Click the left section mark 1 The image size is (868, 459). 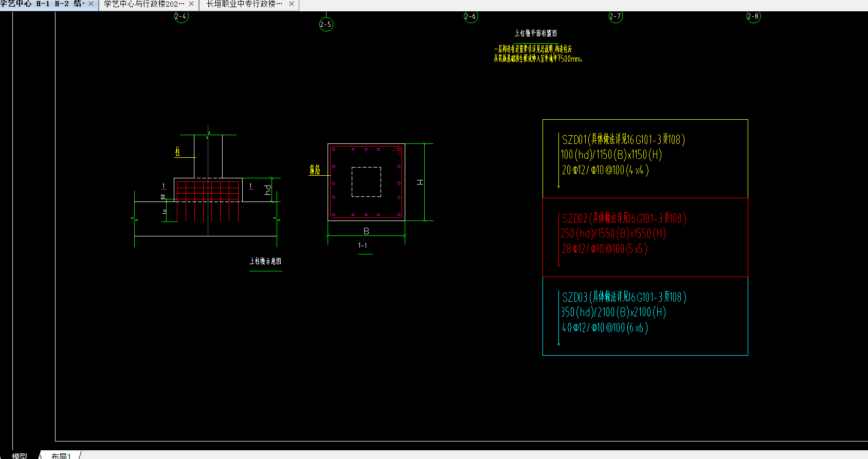164,186
